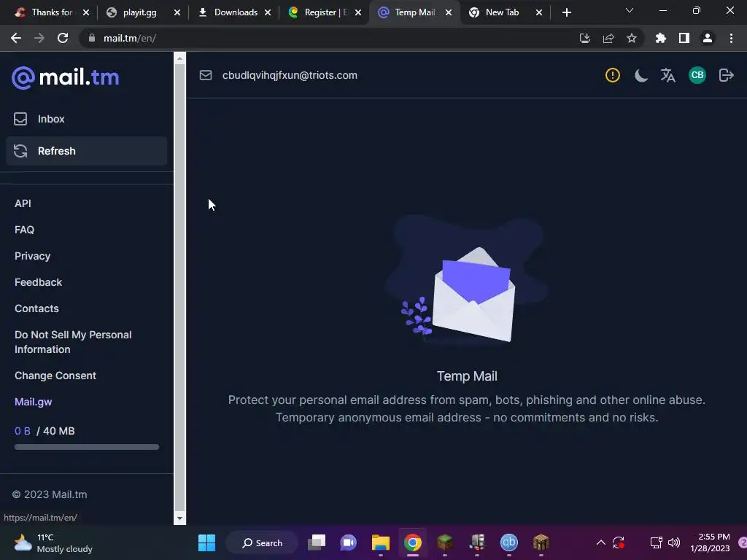Open the Feedback link
The image size is (747, 560).
tap(38, 282)
